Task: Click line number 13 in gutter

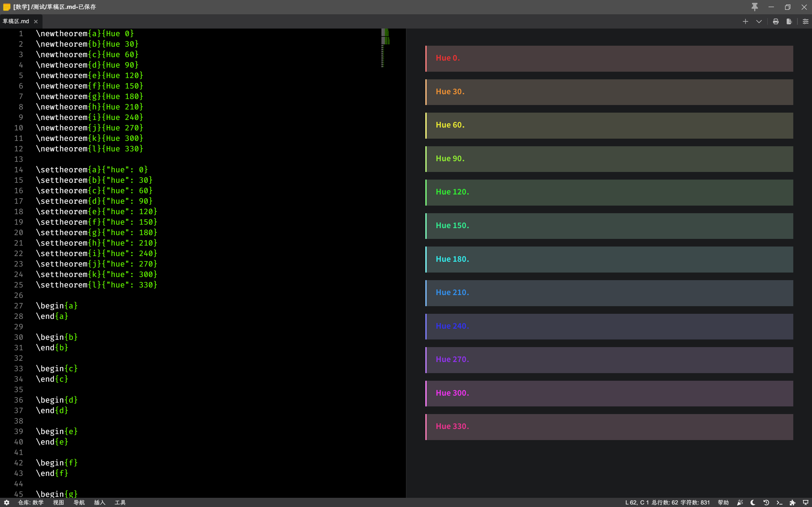Action: point(19,159)
